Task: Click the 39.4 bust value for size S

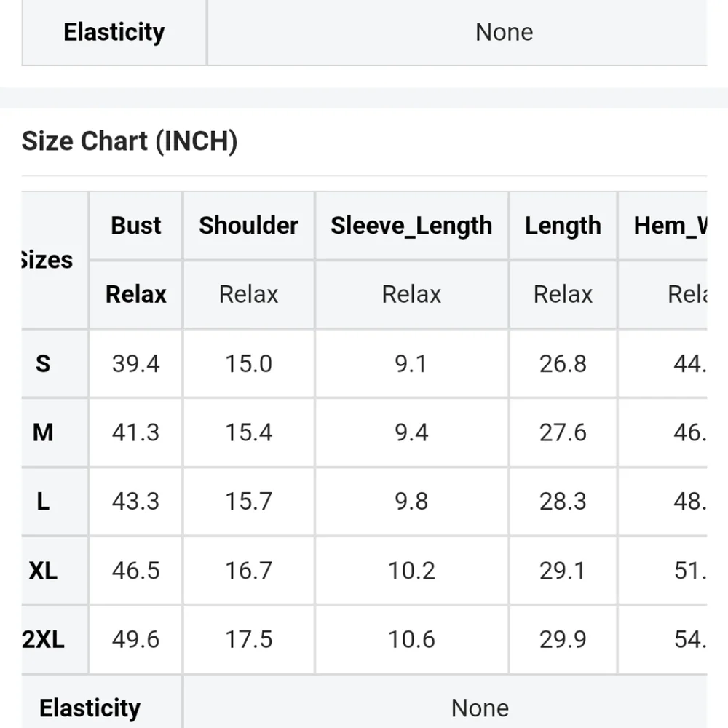Action: 136,363
